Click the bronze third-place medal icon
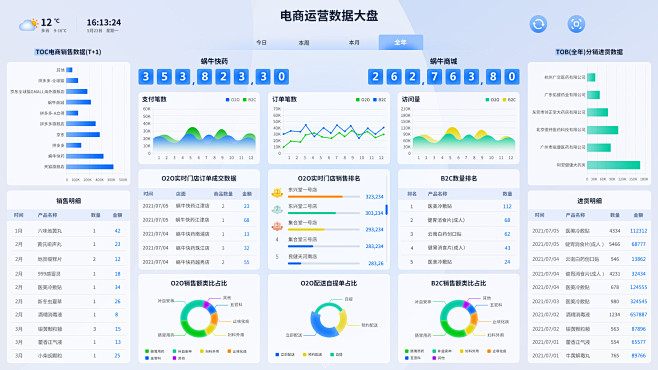Screen dimensions: 658x370 (277, 226)
